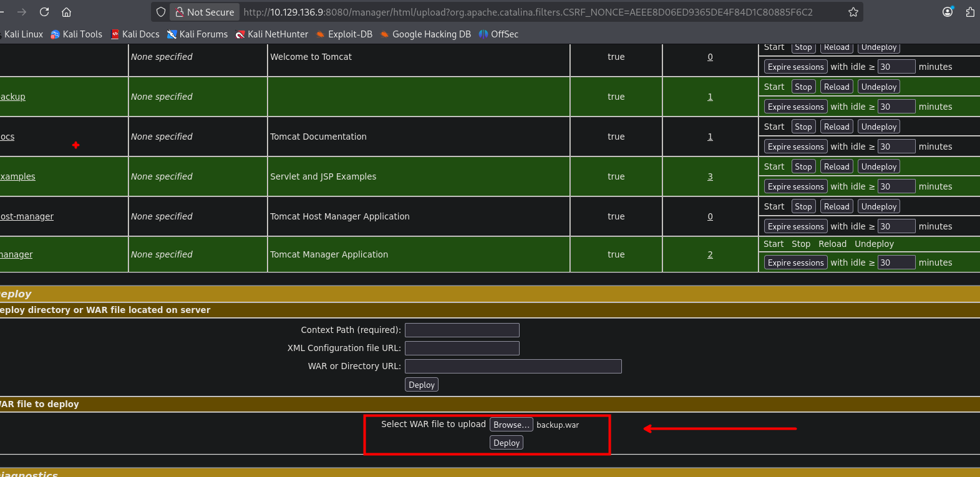This screenshot has width=980, height=477.
Task: Click Browse to select a WAR file
Action: click(512, 425)
